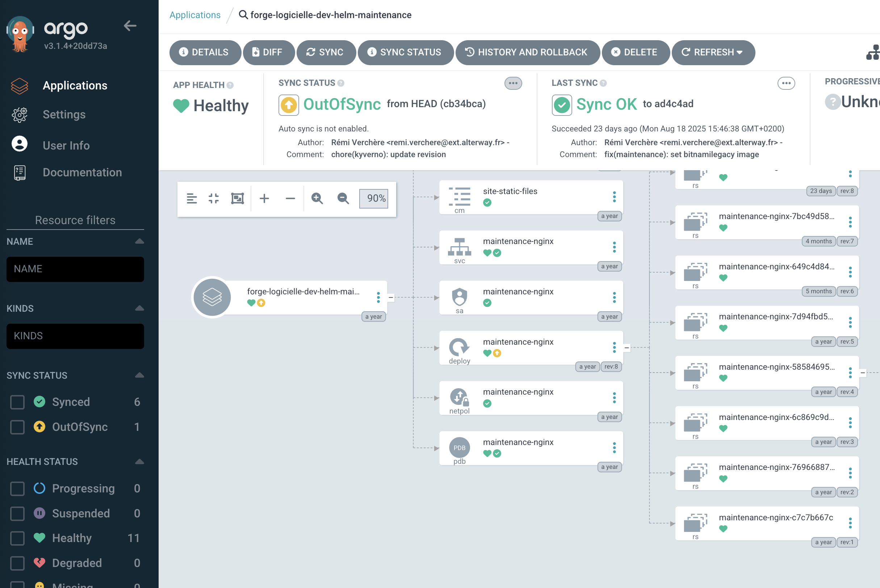Click the tree layout icon at top right

tap(873, 52)
